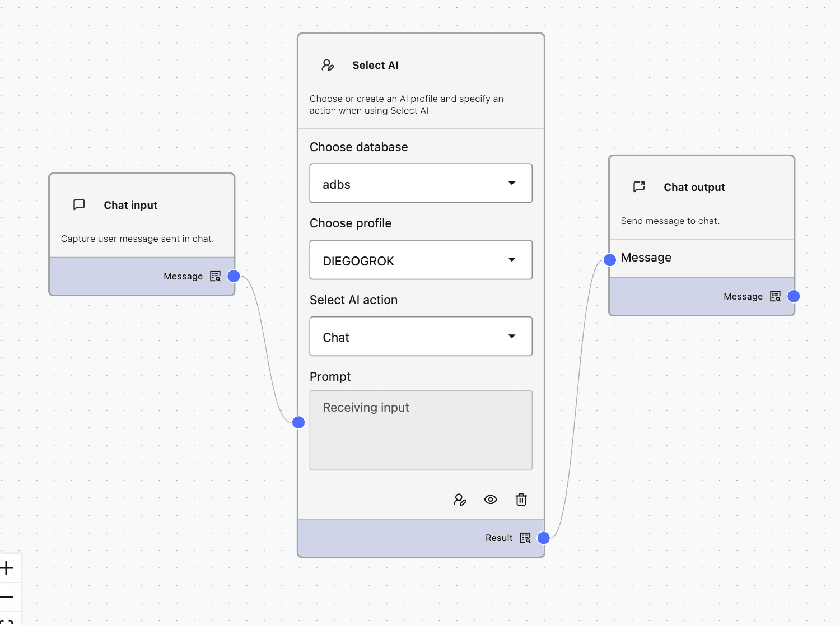Select the Chat input node header
The height and width of the screenshot is (625, 840).
point(130,205)
